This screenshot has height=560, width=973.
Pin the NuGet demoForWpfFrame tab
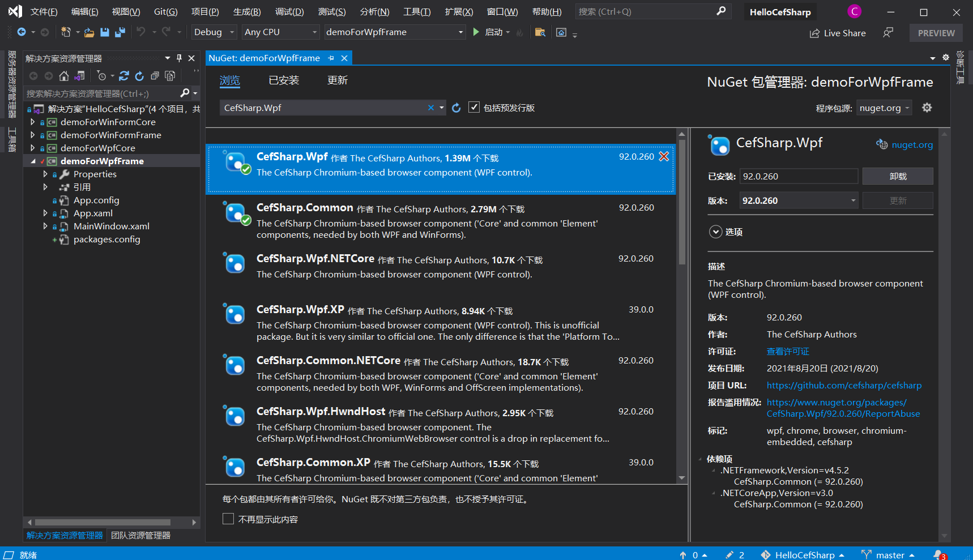coord(331,58)
